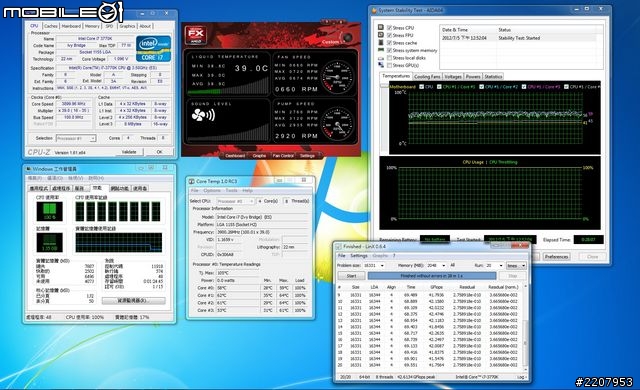Click OK button in CPU-Z
The height and width of the screenshot is (390, 640).
click(159, 152)
